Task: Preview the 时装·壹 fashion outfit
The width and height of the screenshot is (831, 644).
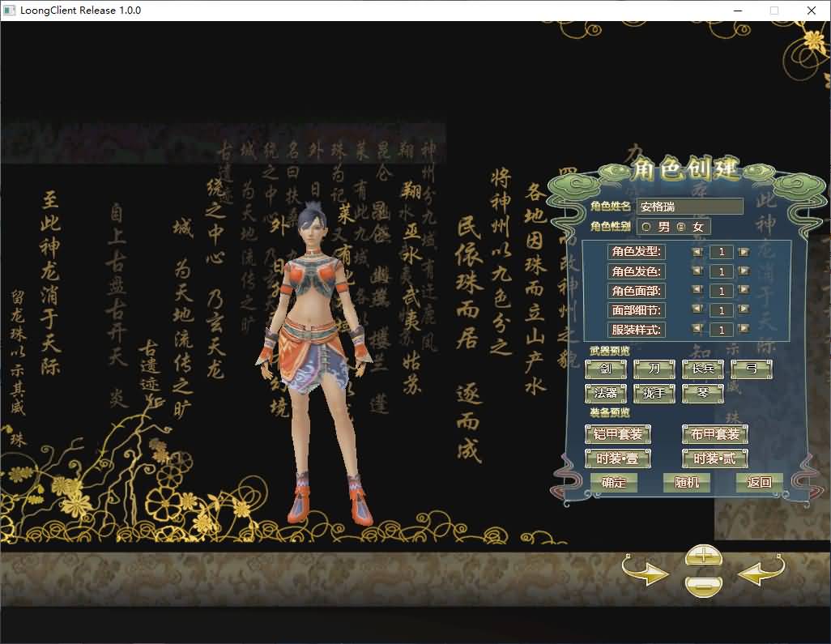Action: tap(618, 458)
